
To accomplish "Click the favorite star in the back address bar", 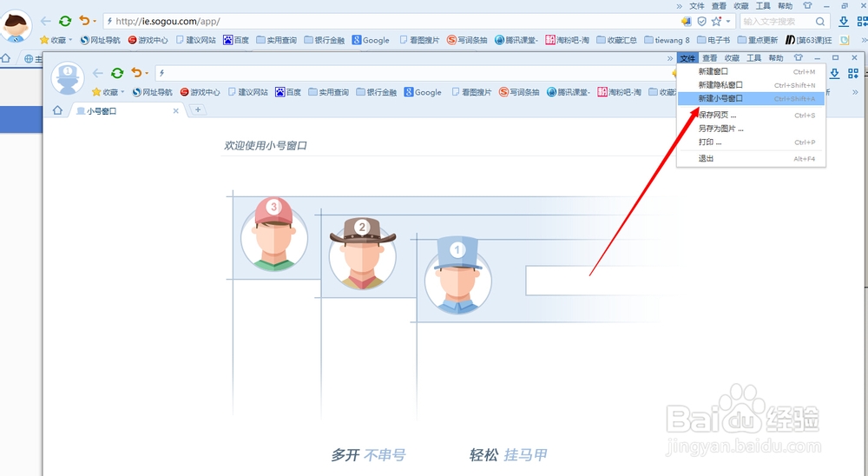I will (716, 21).
